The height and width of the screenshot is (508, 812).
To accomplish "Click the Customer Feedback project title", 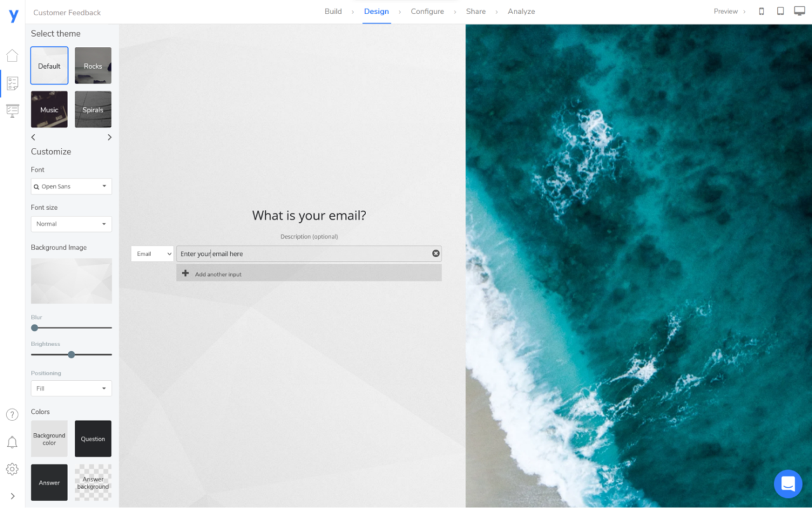I will click(67, 12).
